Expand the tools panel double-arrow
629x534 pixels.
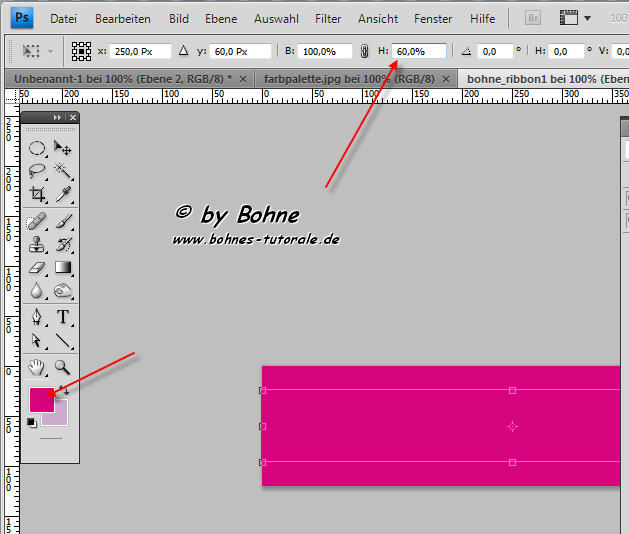pos(59,118)
